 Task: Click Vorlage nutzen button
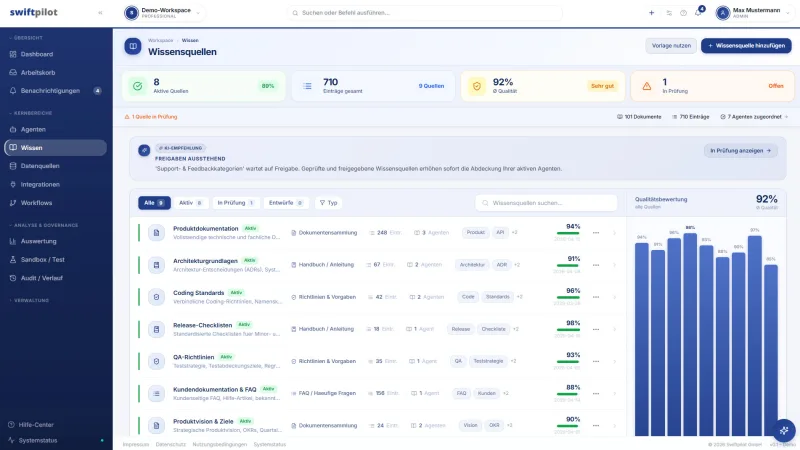point(671,46)
